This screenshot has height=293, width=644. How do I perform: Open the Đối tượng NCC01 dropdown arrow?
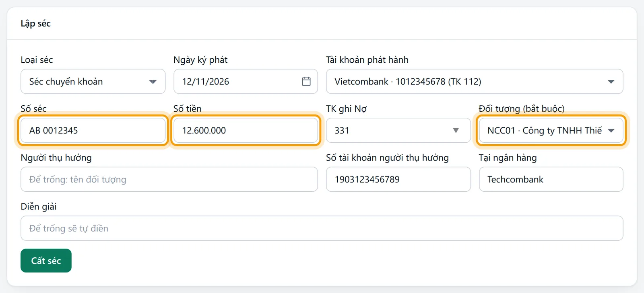611,131
